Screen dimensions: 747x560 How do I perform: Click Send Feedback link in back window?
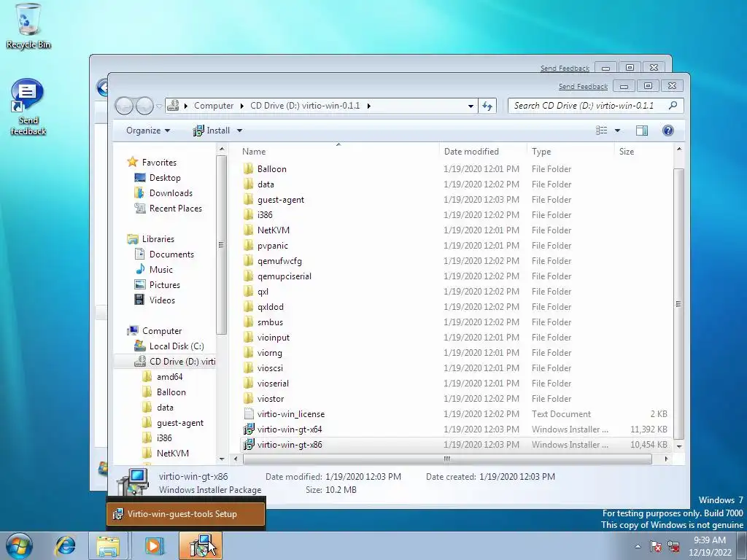click(x=565, y=69)
